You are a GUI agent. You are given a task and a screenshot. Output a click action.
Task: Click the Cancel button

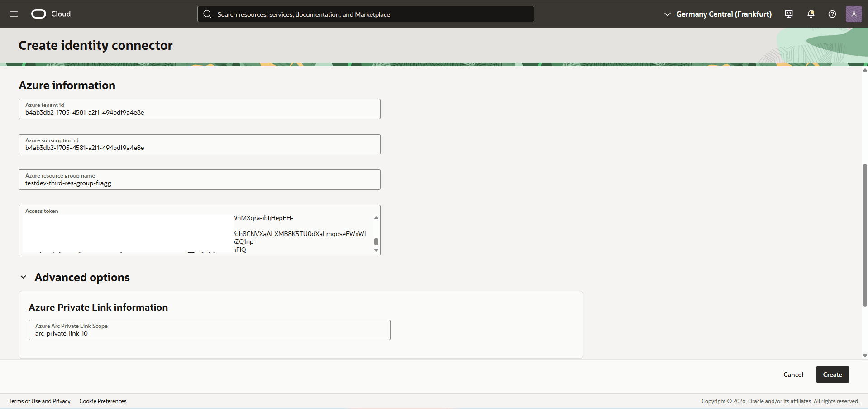click(x=793, y=375)
